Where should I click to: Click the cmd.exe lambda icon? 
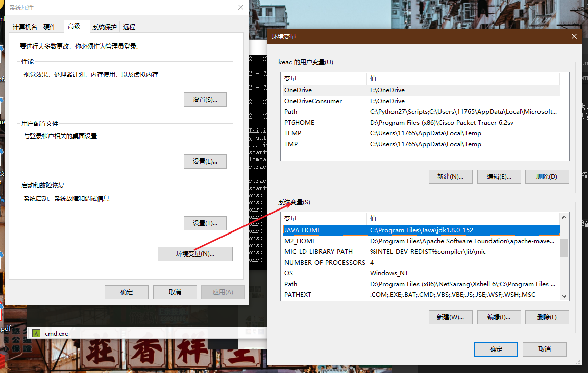tap(36, 333)
